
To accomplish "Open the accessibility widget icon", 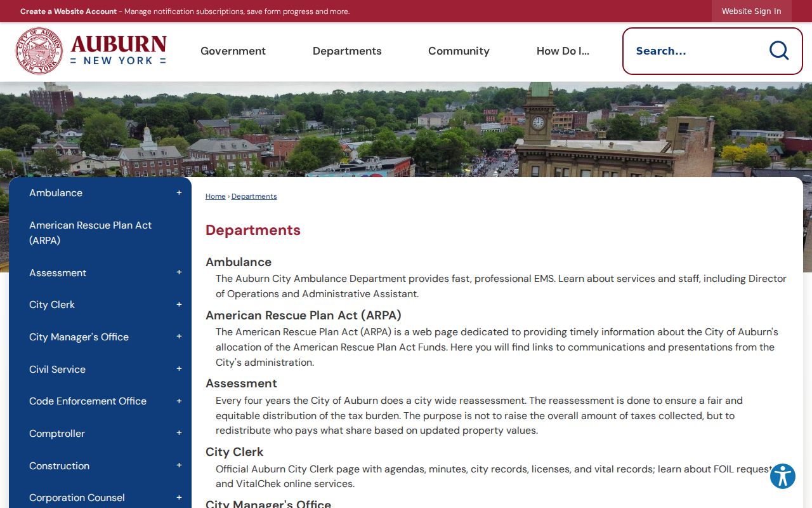I will pyautogui.click(x=783, y=476).
